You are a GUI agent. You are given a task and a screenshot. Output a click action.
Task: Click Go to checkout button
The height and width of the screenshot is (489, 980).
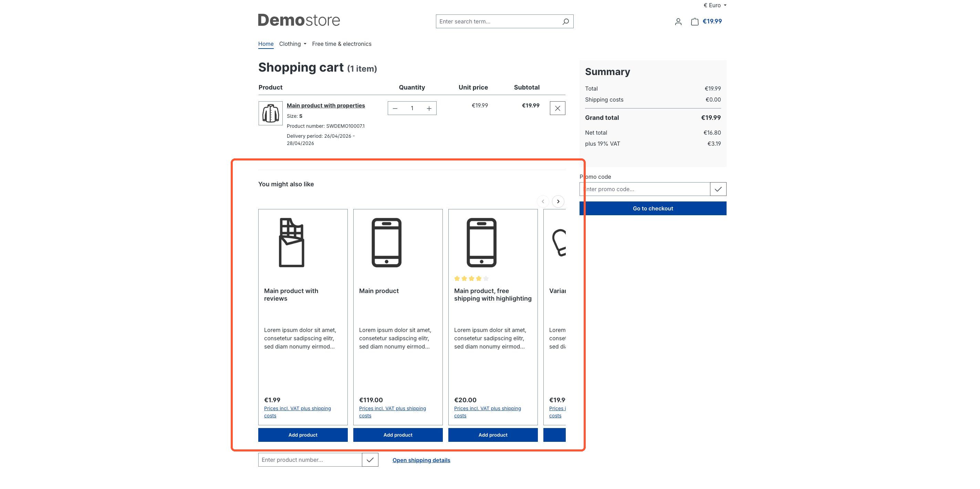[x=653, y=209]
